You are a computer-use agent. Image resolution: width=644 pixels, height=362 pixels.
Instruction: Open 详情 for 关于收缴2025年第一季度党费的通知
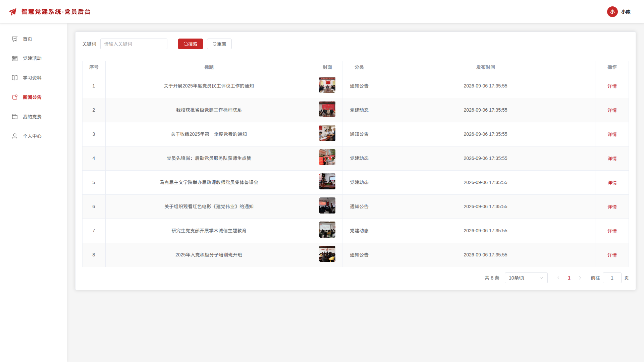click(x=612, y=134)
